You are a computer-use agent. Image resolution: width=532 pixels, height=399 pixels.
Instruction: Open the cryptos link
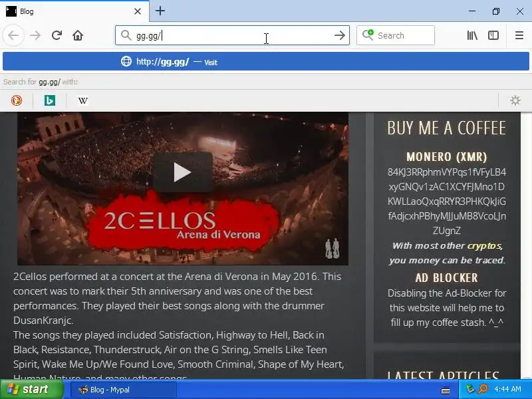pyautogui.click(x=485, y=245)
